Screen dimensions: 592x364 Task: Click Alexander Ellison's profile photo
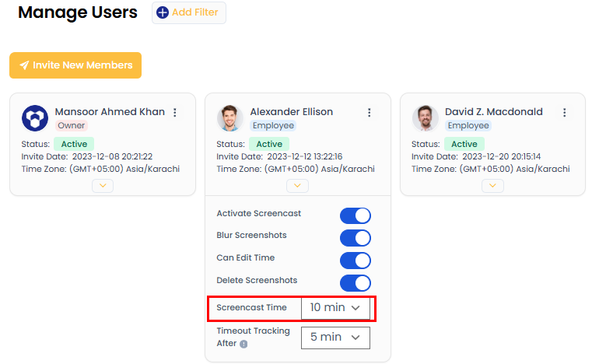(x=229, y=118)
